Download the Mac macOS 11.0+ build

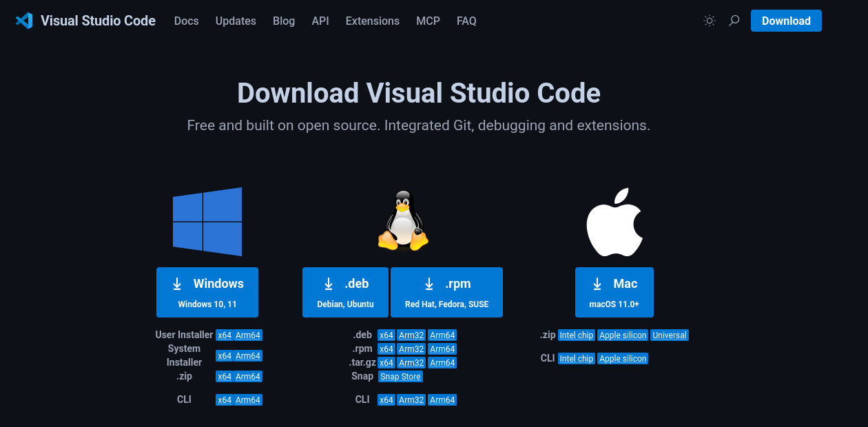pyautogui.click(x=614, y=292)
